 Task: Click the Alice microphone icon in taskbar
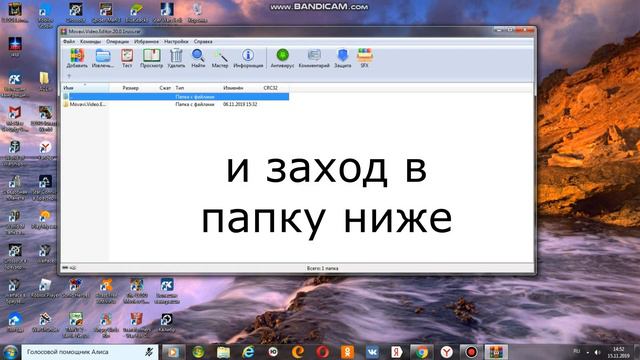149,352
